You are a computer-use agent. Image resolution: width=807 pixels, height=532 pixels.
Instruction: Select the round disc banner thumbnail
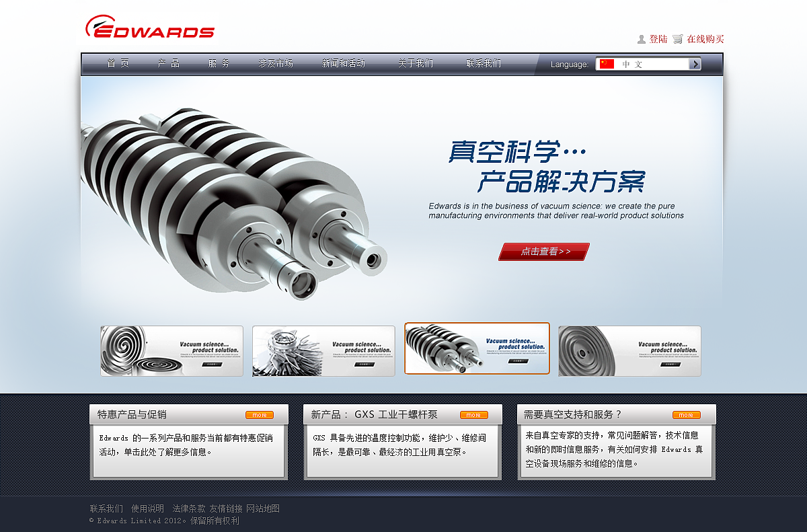pos(629,351)
